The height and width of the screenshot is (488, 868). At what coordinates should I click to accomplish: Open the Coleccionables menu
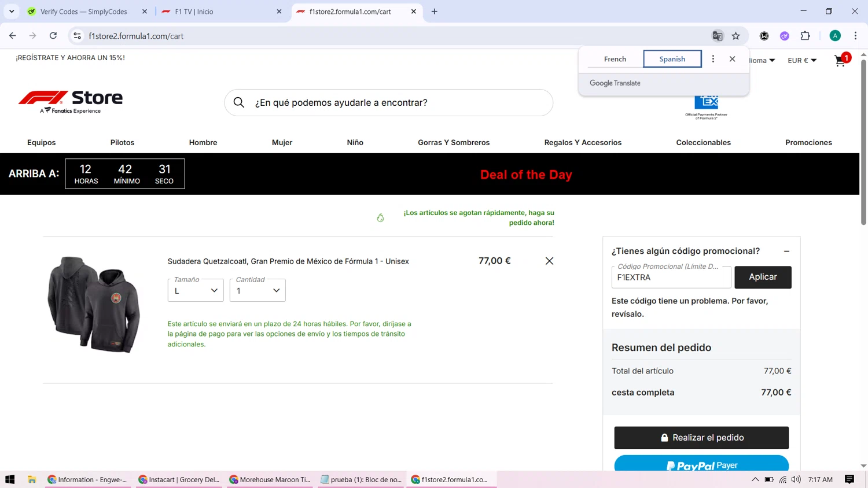coord(703,142)
